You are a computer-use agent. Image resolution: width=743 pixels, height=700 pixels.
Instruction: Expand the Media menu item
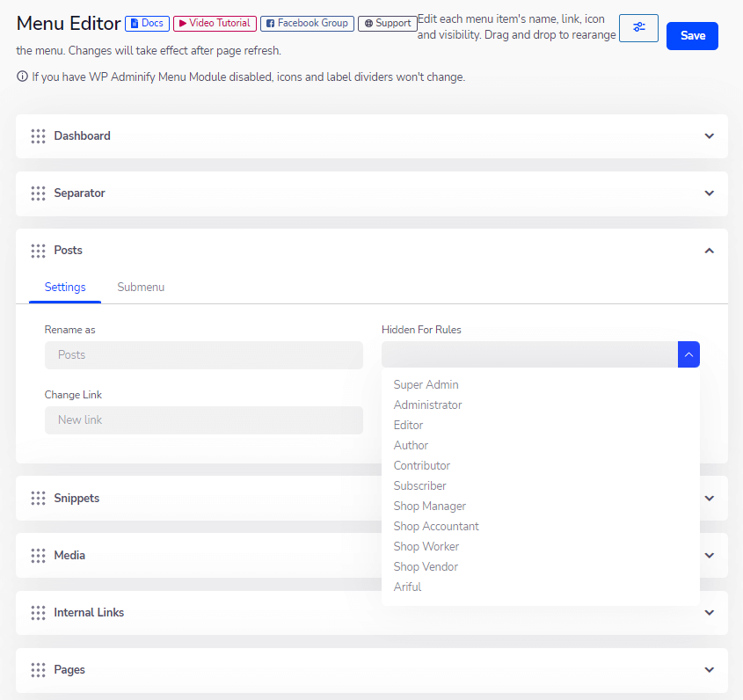point(709,555)
